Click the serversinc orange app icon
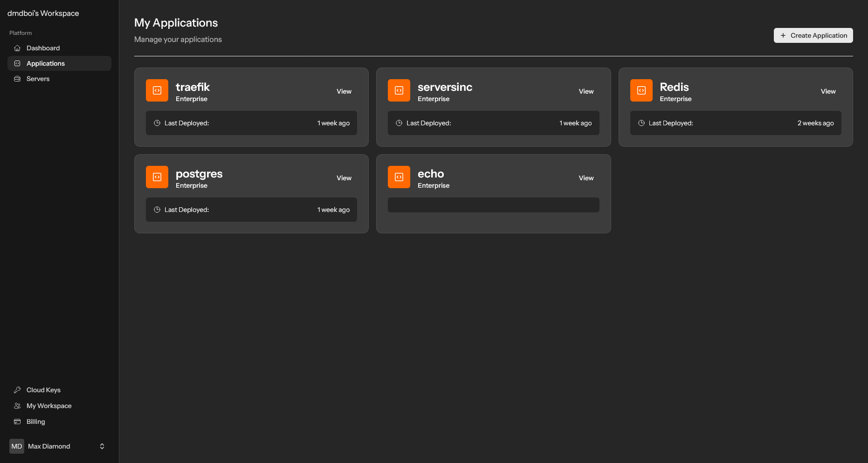This screenshot has height=463, width=868. 399,90
